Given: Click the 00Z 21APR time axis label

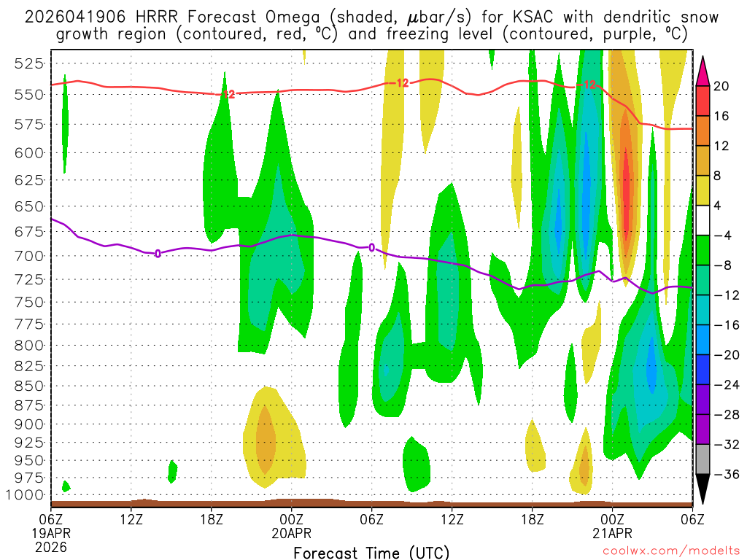Looking at the screenshot, I should tap(612, 526).
